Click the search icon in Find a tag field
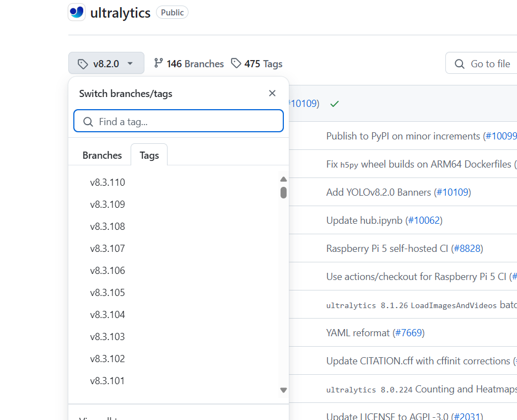This screenshot has height=420, width=517. pyautogui.click(x=88, y=122)
